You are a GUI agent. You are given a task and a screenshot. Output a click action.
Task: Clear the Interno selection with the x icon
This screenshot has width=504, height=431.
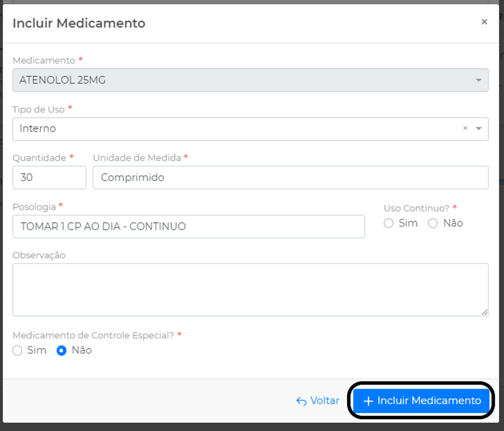[465, 129]
